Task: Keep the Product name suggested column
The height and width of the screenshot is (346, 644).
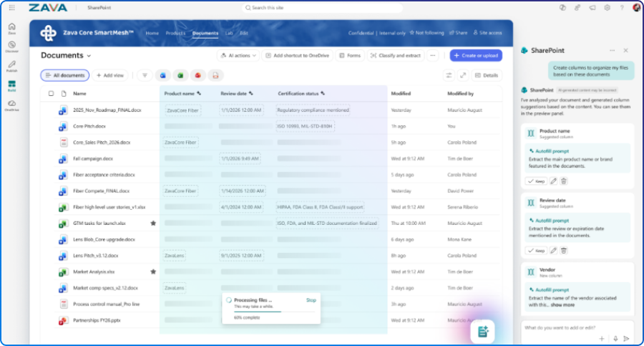Action: pyautogui.click(x=537, y=181)
